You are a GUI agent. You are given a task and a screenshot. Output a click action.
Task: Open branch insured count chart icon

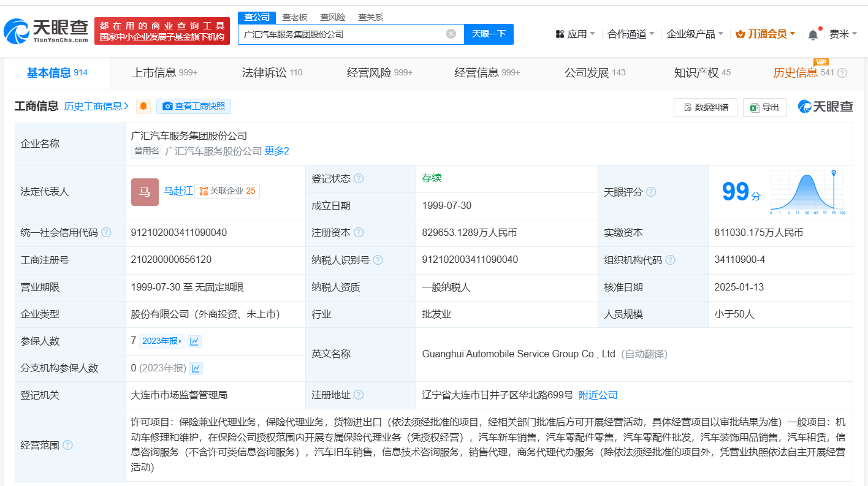pos(196,368)
